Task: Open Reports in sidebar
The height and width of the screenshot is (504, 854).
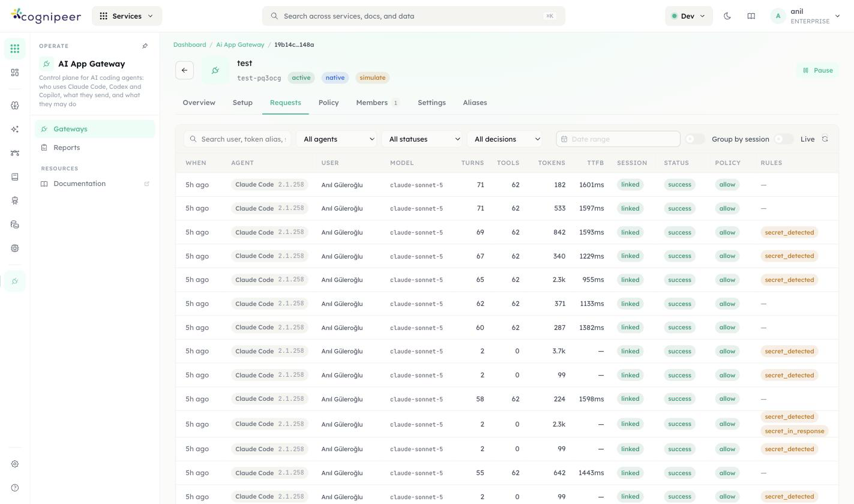Action: [x=95, y=148]
